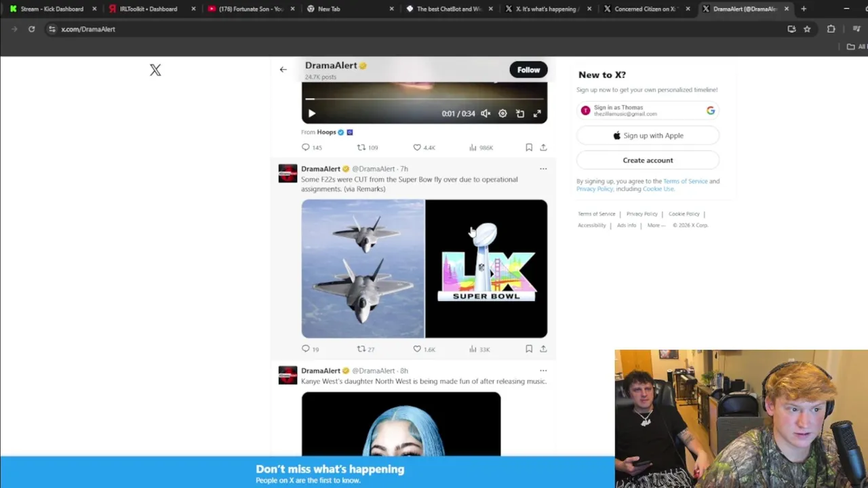Open the Super Bowl LX logo image
The height and width of the screenshot is (488, 868).
(x=486, y=268)
